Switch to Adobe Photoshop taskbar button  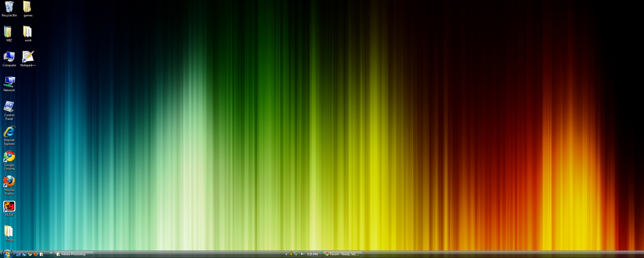coord(74,254)
